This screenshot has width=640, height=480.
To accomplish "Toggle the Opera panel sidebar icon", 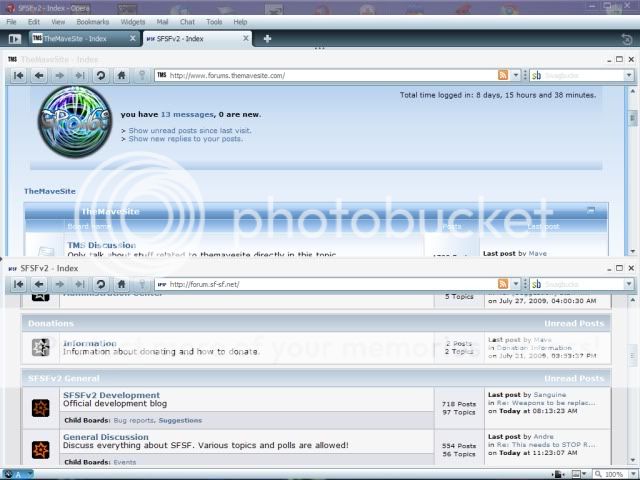I will point(15,39).
